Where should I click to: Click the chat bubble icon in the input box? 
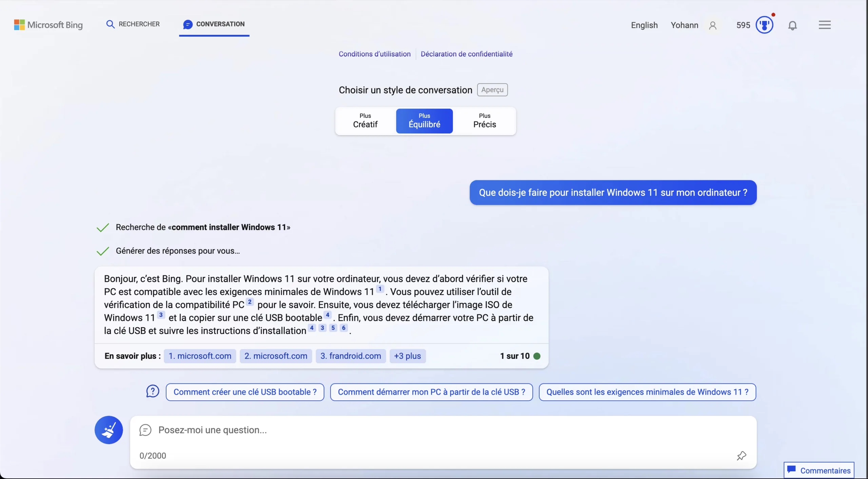click(x=145, y=430)
